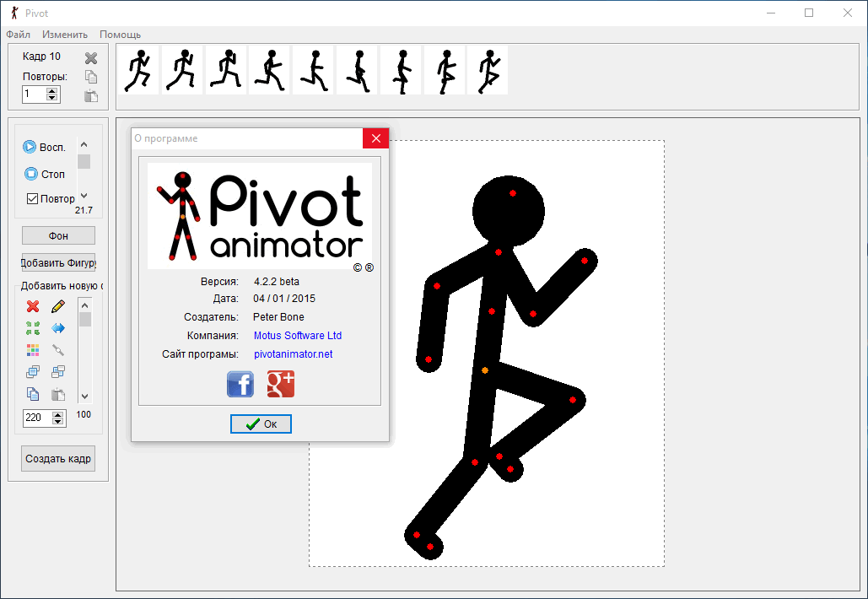
Task: Increase the Повторы repeat count
Action: [52, 90]
